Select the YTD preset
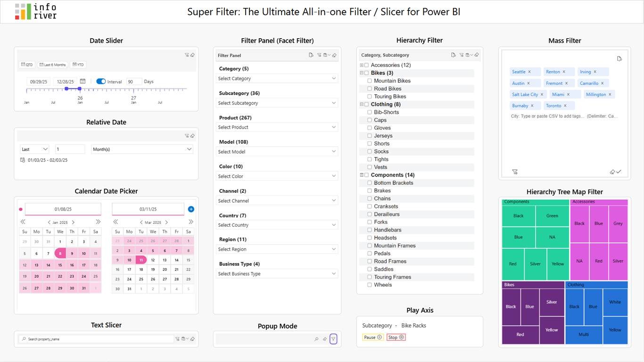This screenshot has width=644, height=362. (78, 65)
